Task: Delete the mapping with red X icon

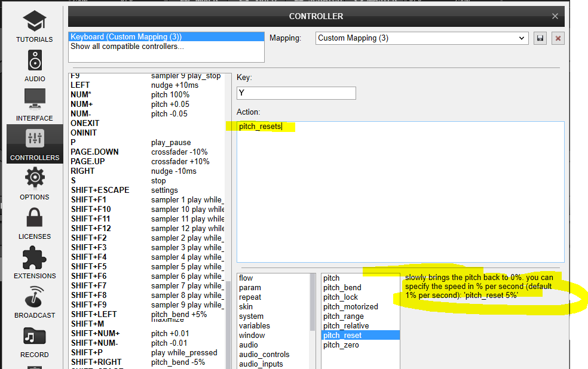Action: click(x=558, y=38)
